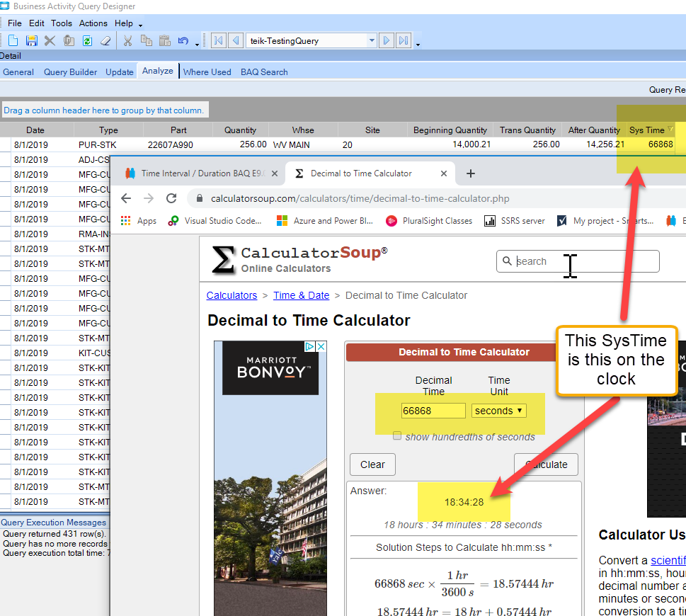Switch to the BAQ Search tab

point(264,72)
